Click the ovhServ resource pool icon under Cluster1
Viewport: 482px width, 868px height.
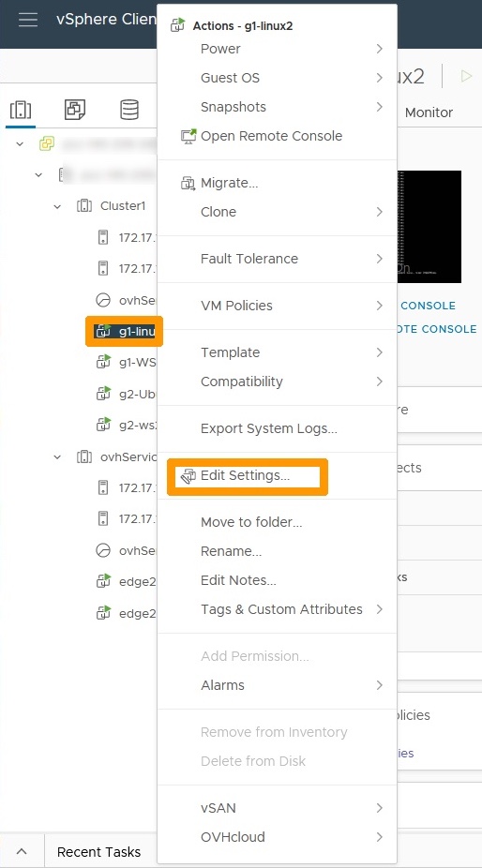[103, 300]
